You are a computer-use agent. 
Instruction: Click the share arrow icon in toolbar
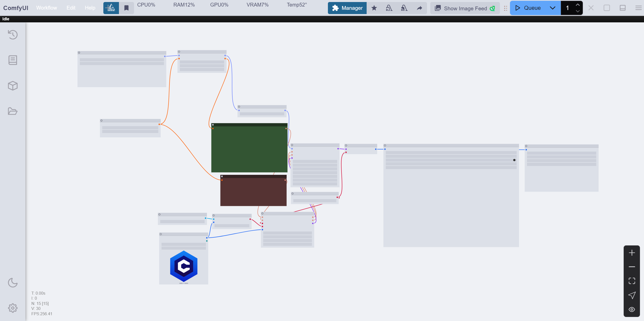419,8
